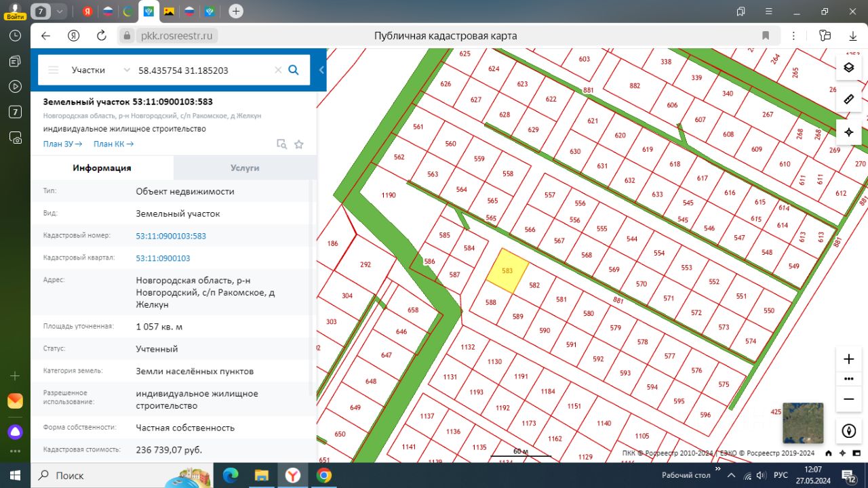The width and height of the screenshot is (868, 488).
Task: Click the Yandex home Я button in toolbar
Action: (73, 36)
